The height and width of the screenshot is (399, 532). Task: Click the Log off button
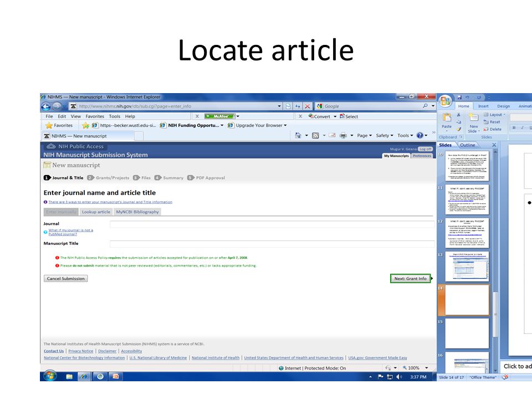click(425, 149)
